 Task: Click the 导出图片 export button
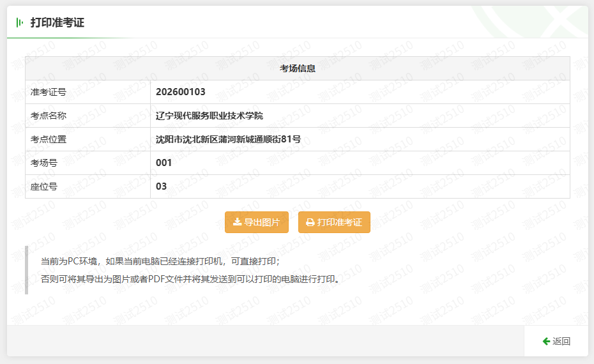[x=257, y=222]
